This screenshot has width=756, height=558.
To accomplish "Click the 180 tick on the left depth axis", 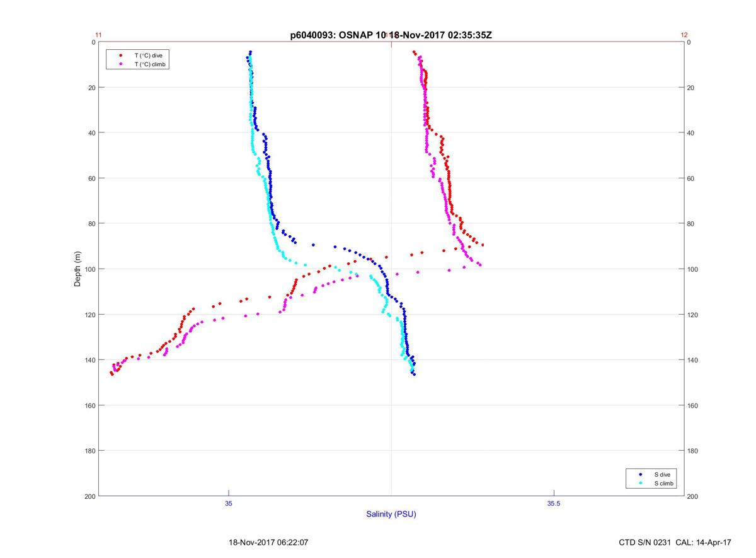I will [x=89, y=451].
